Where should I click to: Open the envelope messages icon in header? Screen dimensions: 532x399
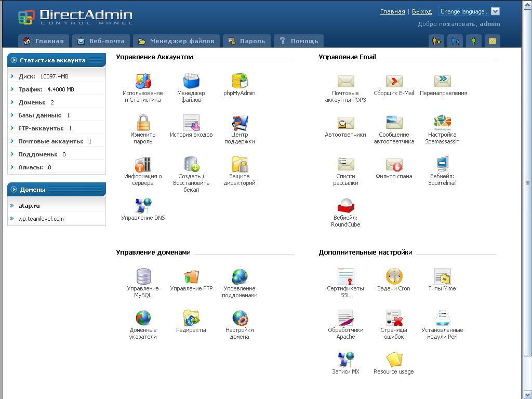(x=493, y=41)
